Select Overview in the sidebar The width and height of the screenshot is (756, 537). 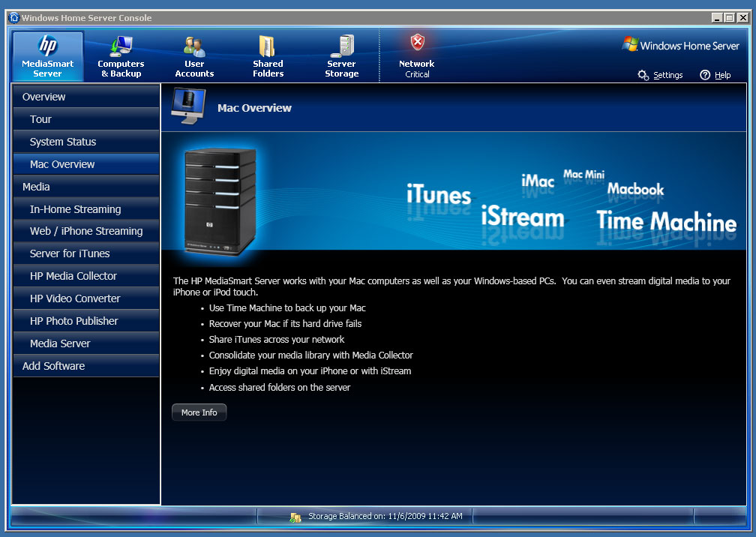85,97
